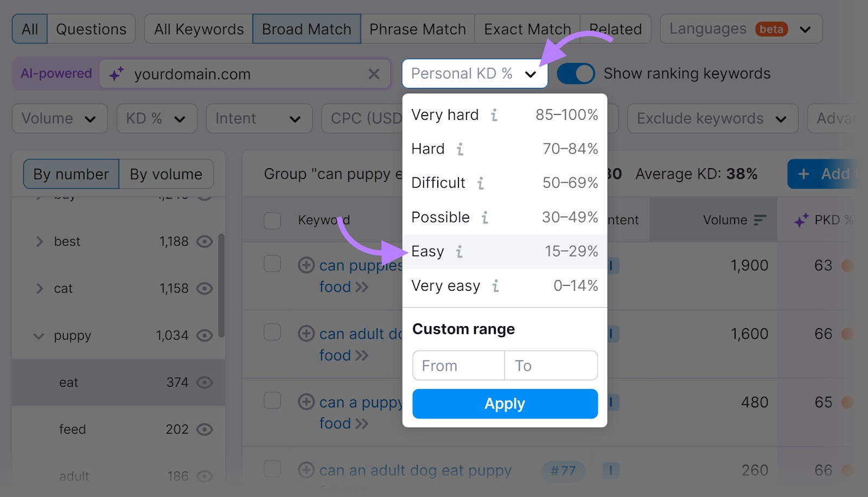Clear the yourdomain.com search field
The width and height of the screenshot is (868, 497).
(374, 74)
